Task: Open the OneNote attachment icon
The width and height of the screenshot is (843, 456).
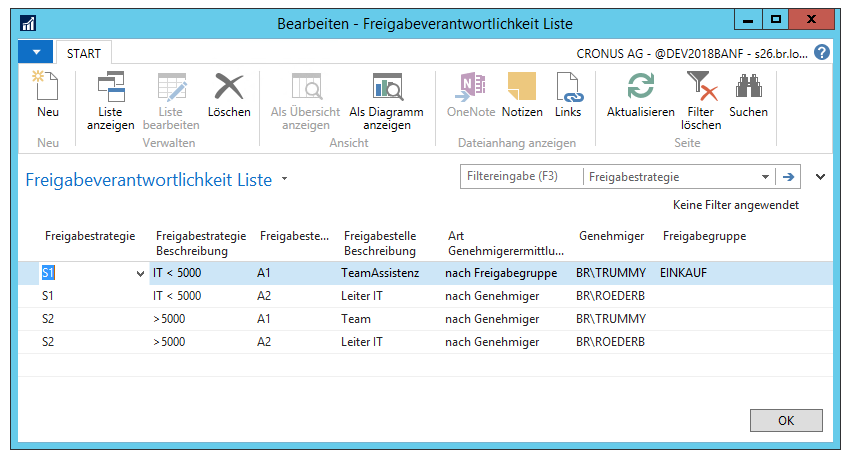Action: coord(470,87)
